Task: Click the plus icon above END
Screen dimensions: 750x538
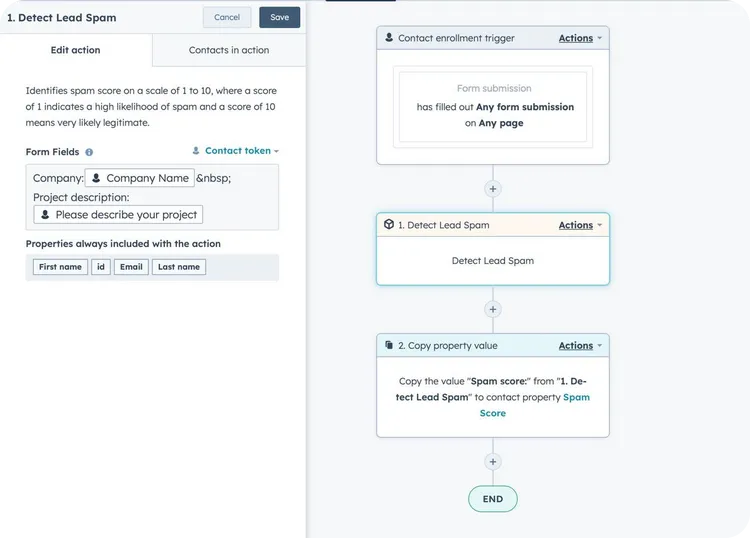Action: click(492, 461)
